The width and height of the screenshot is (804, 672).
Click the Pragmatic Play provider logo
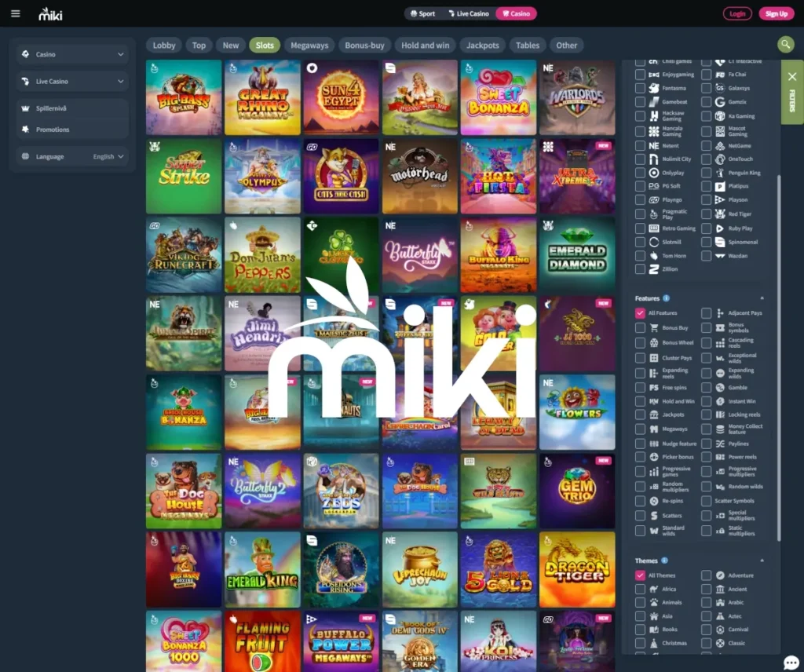pos(654,214)
